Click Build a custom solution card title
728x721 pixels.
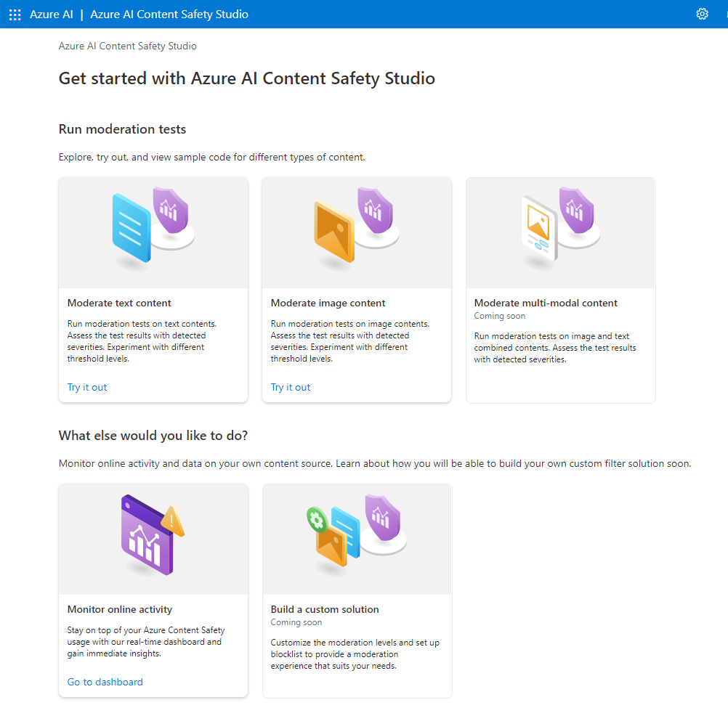(325, 609)
